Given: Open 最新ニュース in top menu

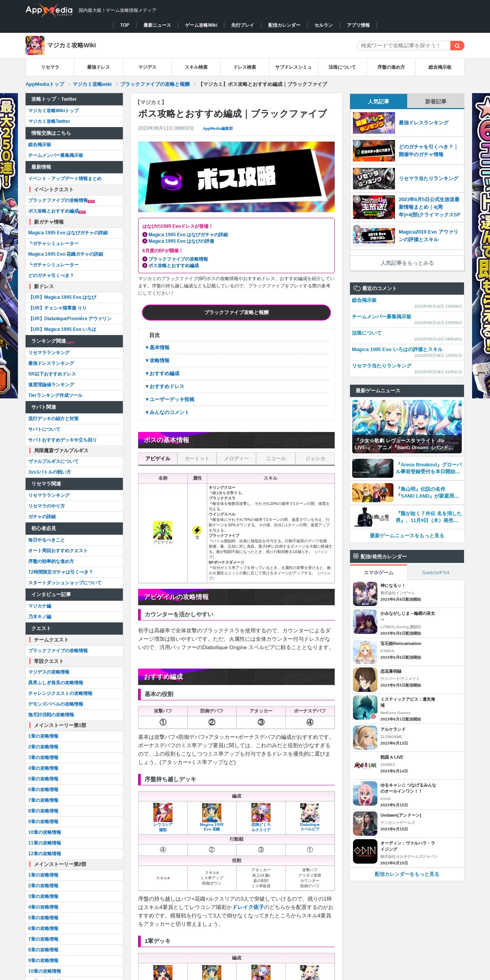Looking at the screenshot, I should pyautogui.click(x=157, y=25).
